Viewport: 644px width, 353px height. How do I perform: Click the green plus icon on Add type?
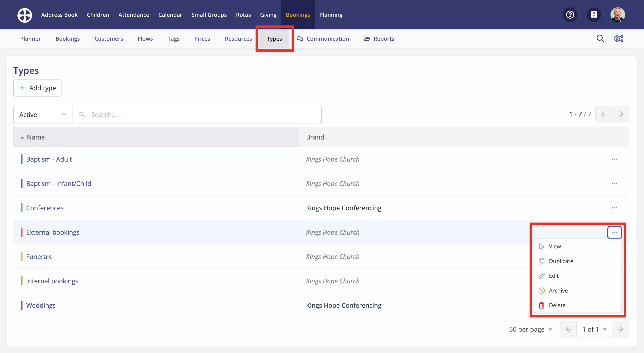(22, 88)
